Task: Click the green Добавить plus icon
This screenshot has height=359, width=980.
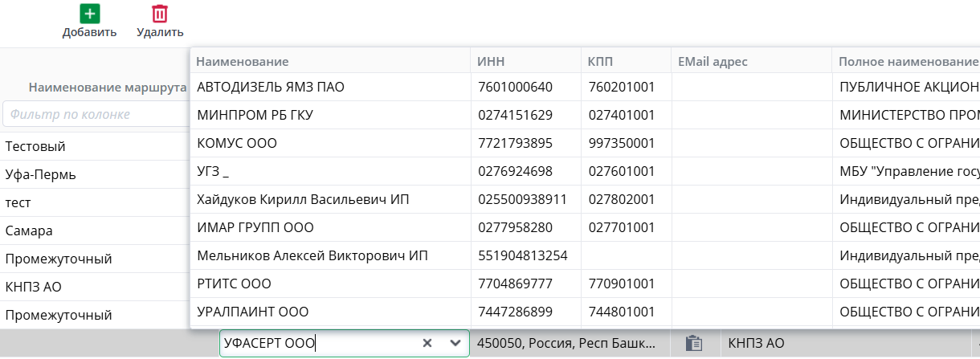Action: 89,14
